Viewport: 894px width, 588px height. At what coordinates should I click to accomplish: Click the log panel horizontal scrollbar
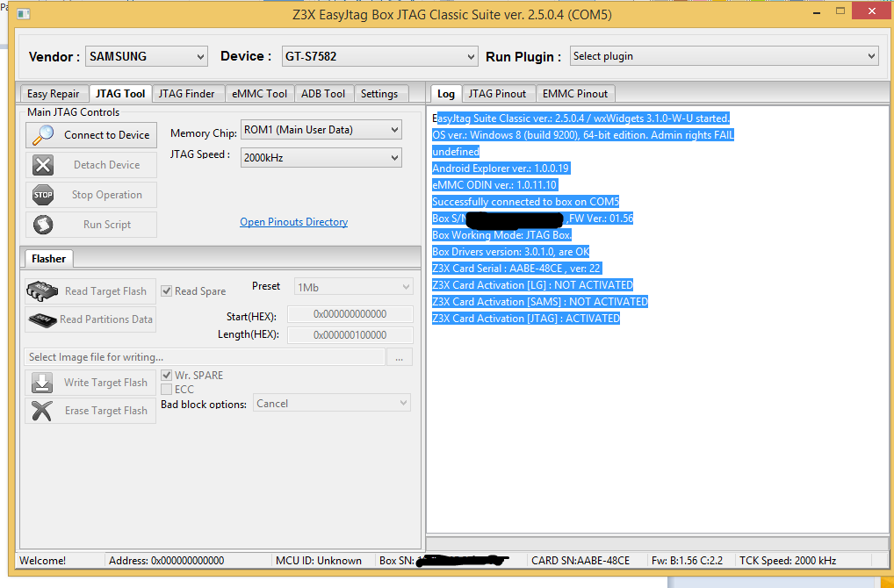point(658,542)
